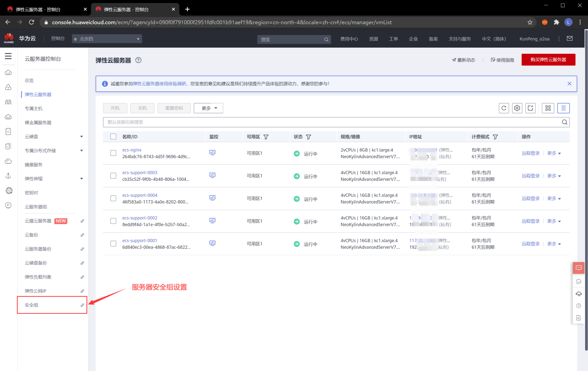Open the customer service headset widget

click(579, 294)
